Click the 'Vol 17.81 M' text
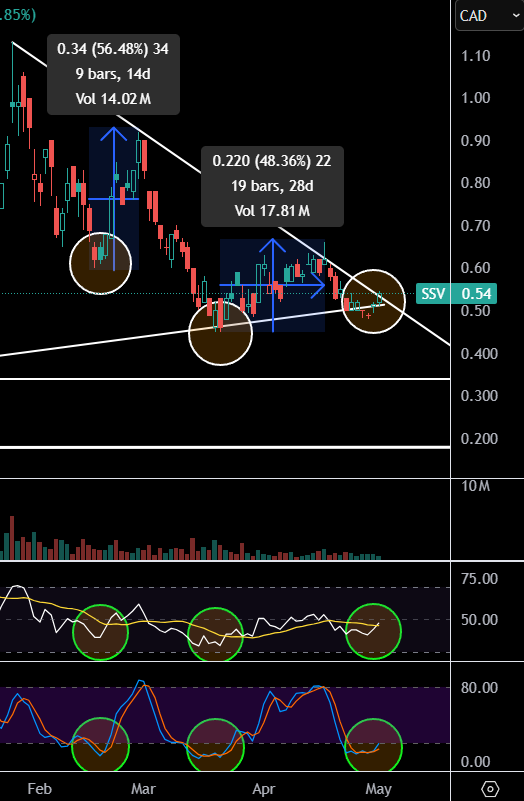 point(272,210)
